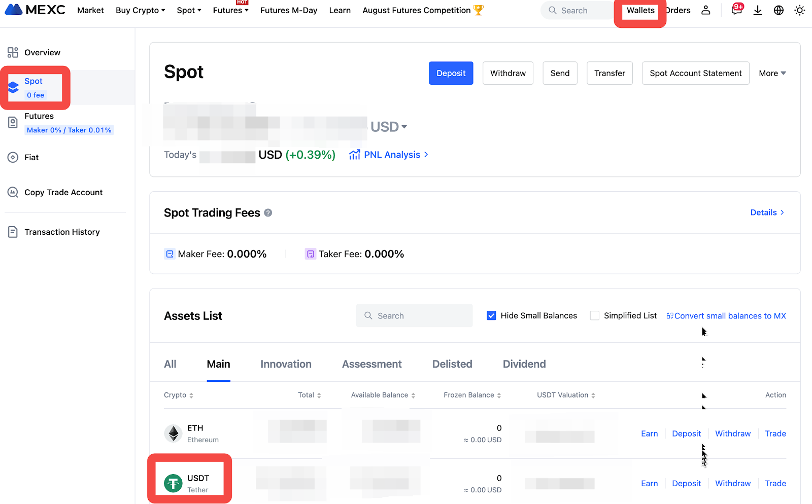Open Transaction History in sidebar
The height and width of the screenshot is (504, 812).
pyautogui.click(x=62, y=232)
